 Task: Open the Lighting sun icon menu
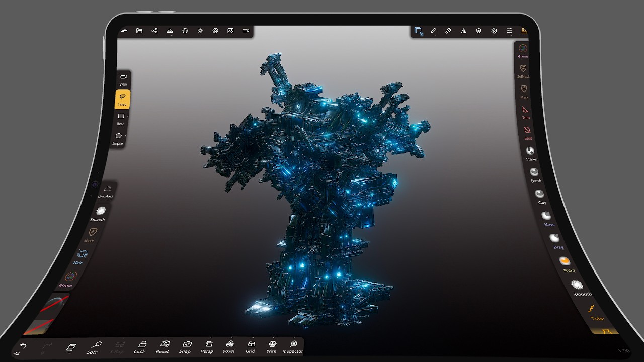click(200, 31)
